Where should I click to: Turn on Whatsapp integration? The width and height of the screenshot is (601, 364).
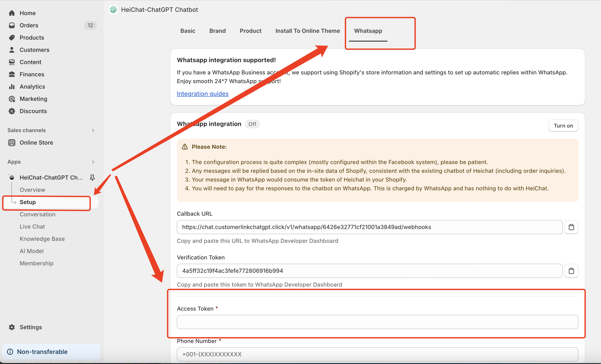[563, 126]
